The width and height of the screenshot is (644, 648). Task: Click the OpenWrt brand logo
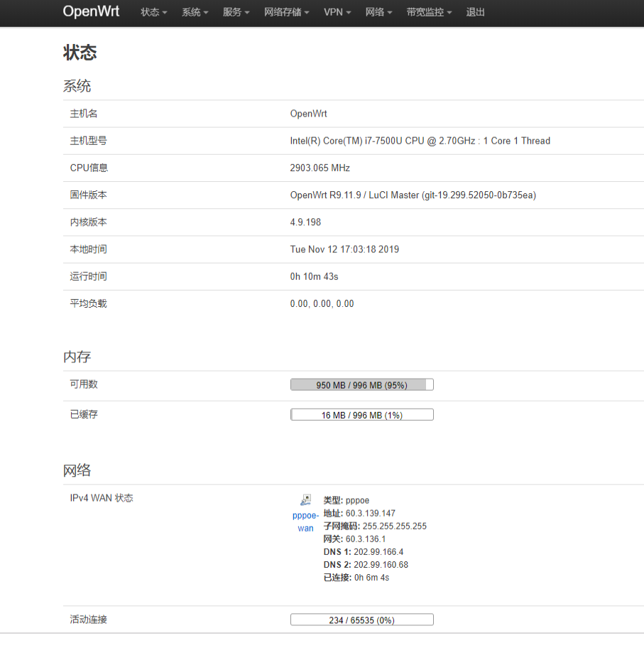(x=91, y=11)
